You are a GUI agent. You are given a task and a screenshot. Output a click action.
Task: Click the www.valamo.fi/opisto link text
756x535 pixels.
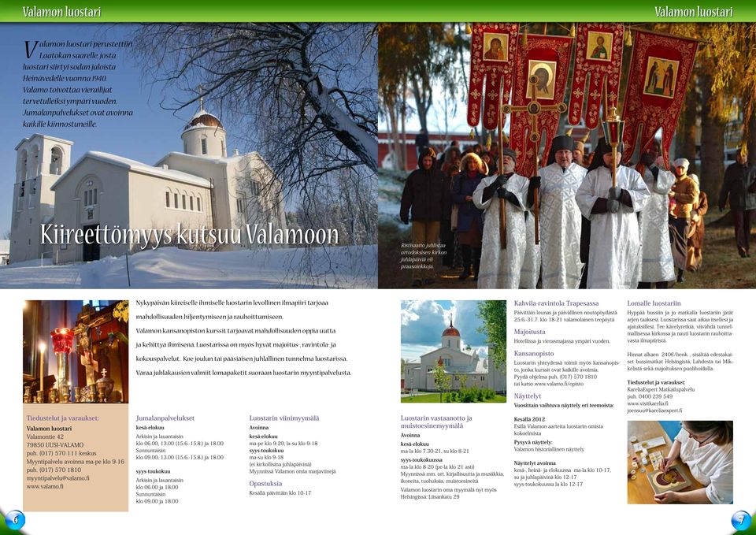[559, 384]
